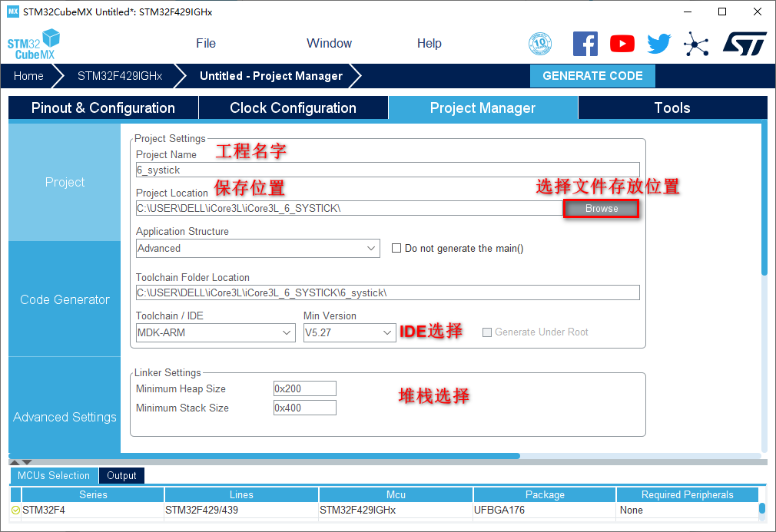Click the STM32CubeMX logo

[33, 45]
